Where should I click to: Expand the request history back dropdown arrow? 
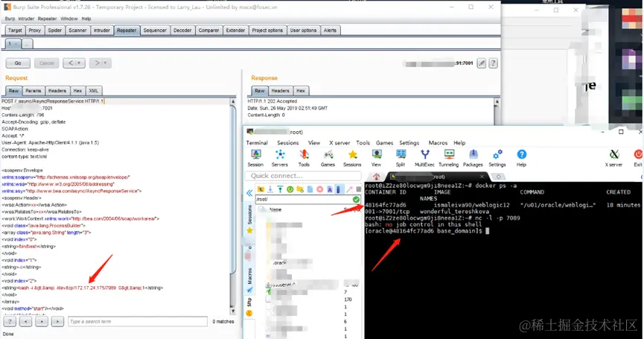[x=79, y=63]
